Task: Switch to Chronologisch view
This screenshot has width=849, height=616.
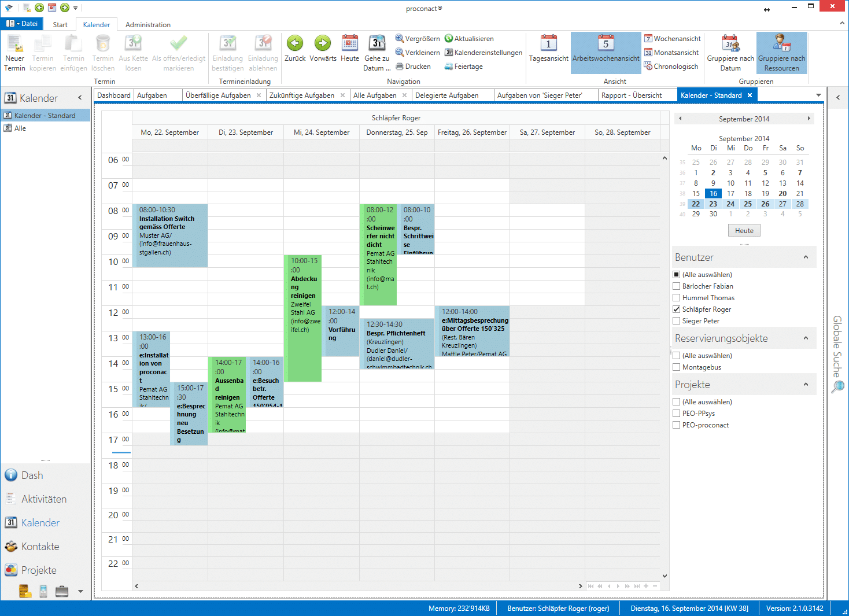Action: 671,67
